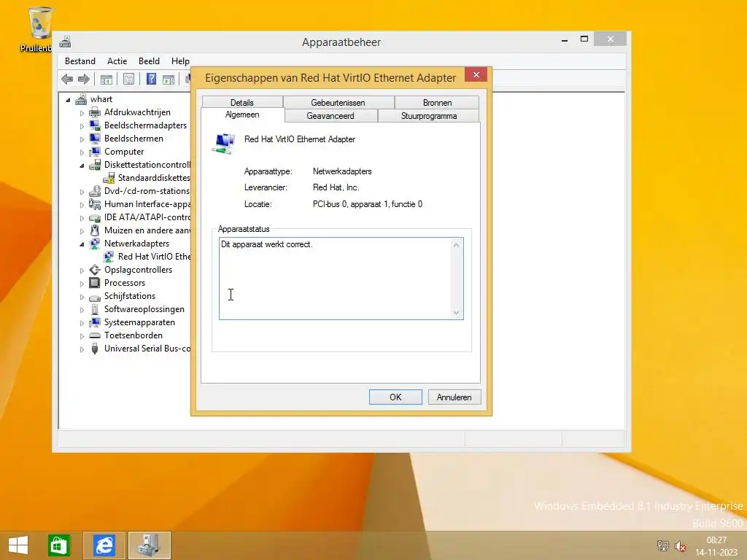Select the Toetsenborden keyboard icon

point(95,335)
